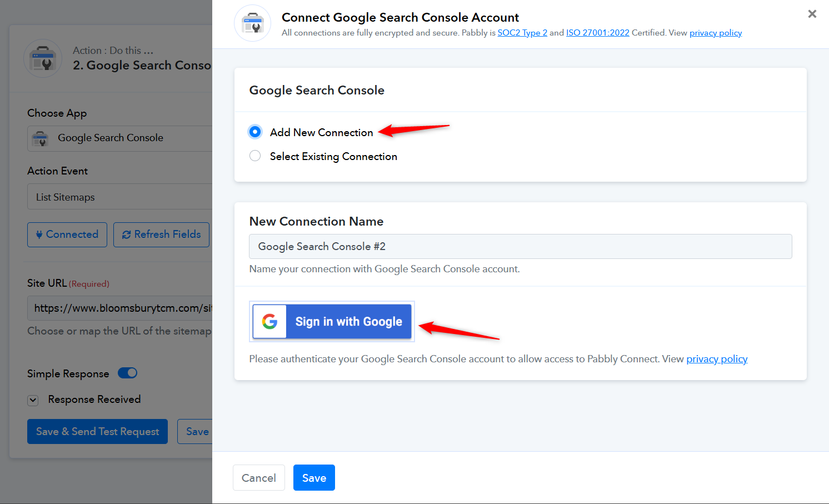Select the Add New Connection radio option
The height and width of the screenshot is (504, 829).
[255, 132]
